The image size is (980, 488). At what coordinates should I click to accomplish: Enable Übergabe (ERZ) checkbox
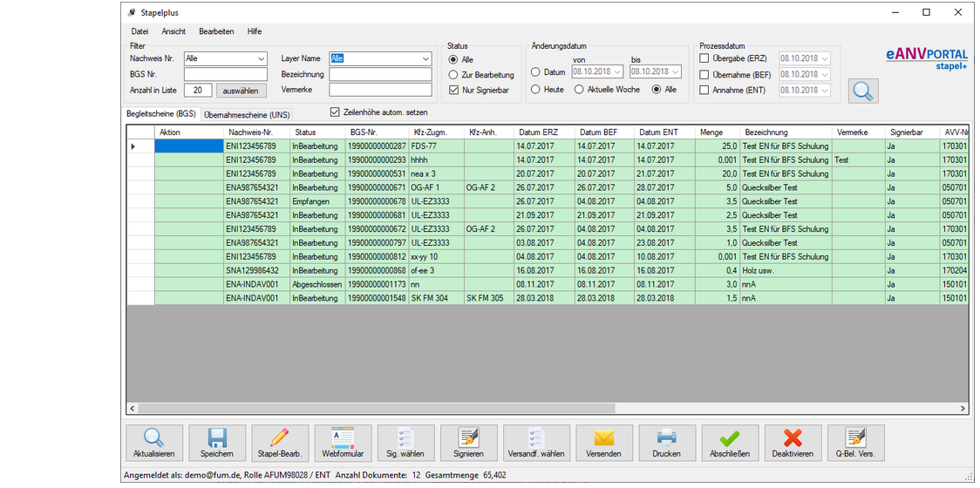(x=704, y=58)
